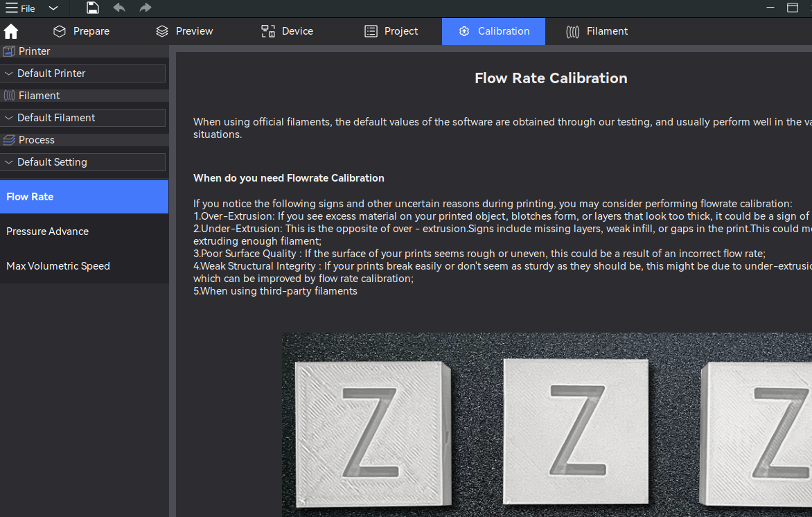The height and width of the screenshot is (517, 812).
Task: Open the dropdown arrow beside File
Action: click(53, 8)
